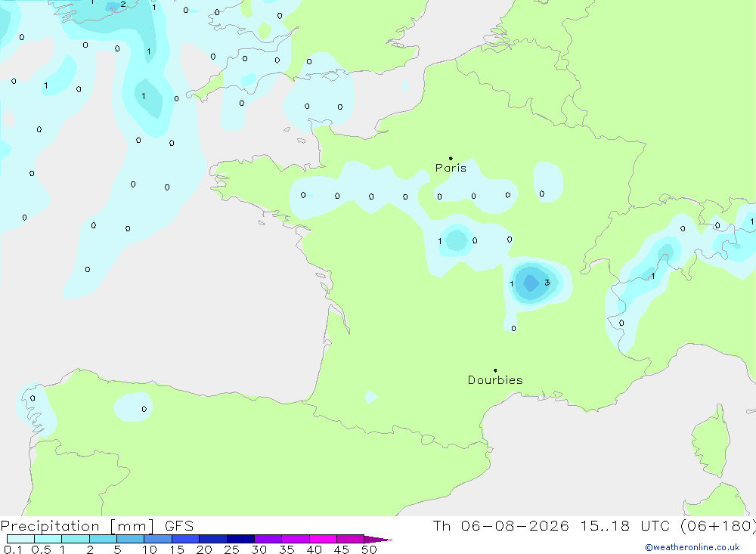The width and height of the screenshot is (756, 554).
Task: Pick the 25–30 mm legend swatch
Action: [x=240, y=539]
